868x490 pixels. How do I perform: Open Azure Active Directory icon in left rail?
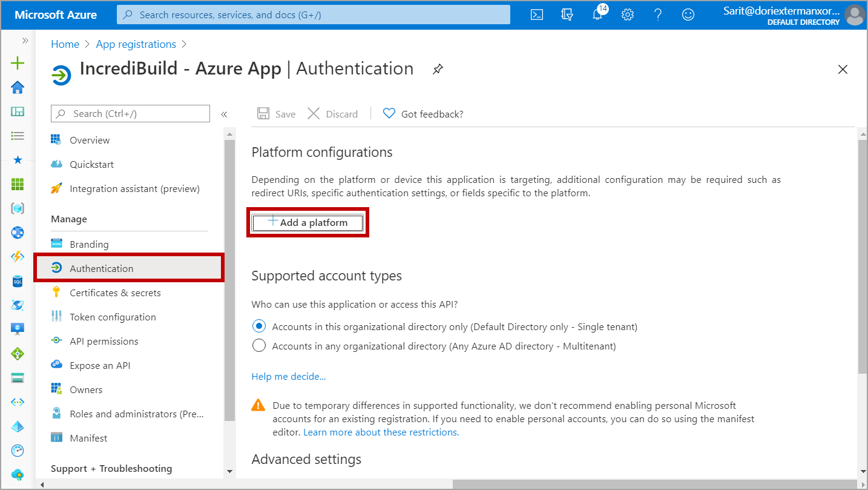pos(18,426)
